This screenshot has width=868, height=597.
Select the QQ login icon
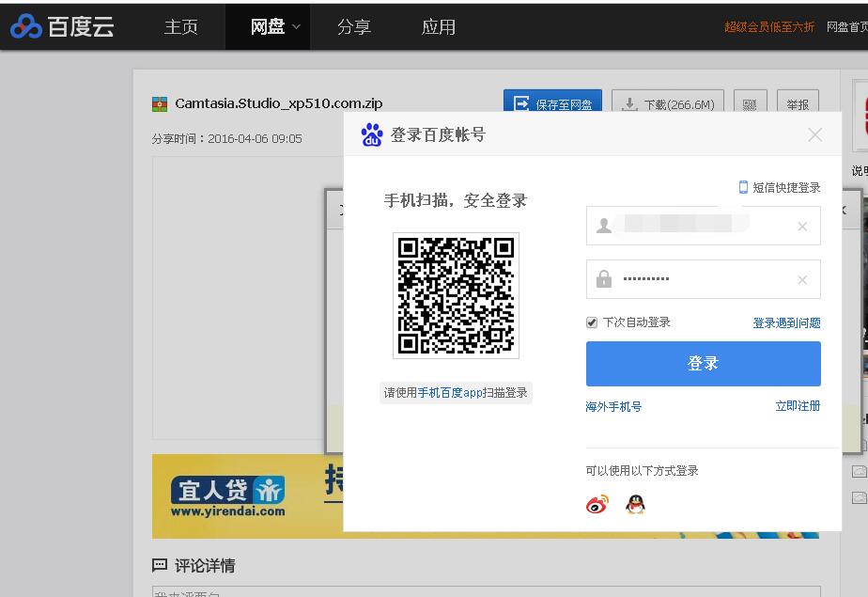click(x=634, y=505)
